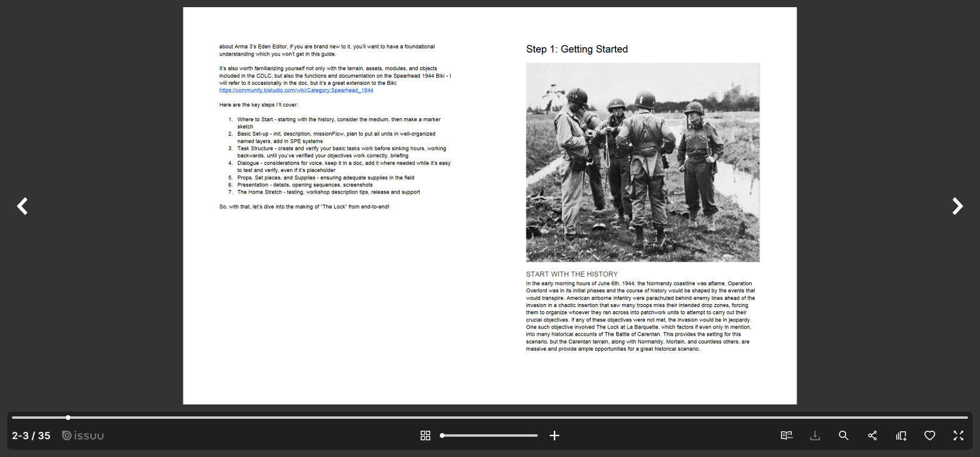Open the read text mode icon
The width and height of the screenshot is (980, 457).
point(786,435)
